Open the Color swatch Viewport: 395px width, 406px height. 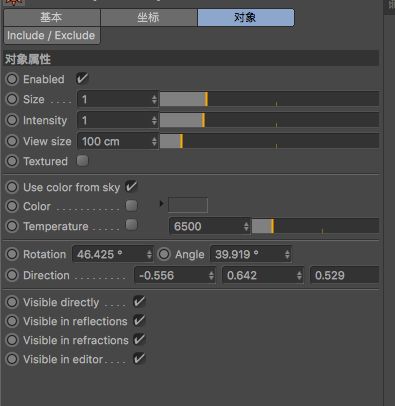pyautogui.click(x=188, y=205)
